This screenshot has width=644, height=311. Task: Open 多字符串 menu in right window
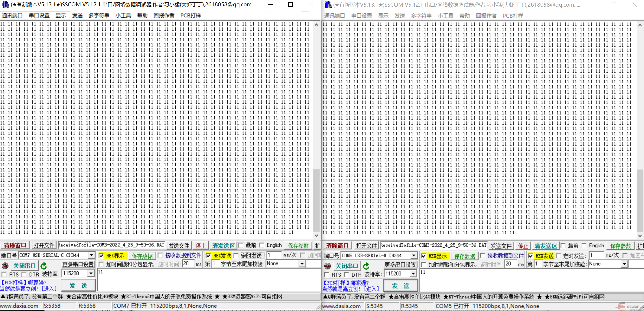point(421,16)
